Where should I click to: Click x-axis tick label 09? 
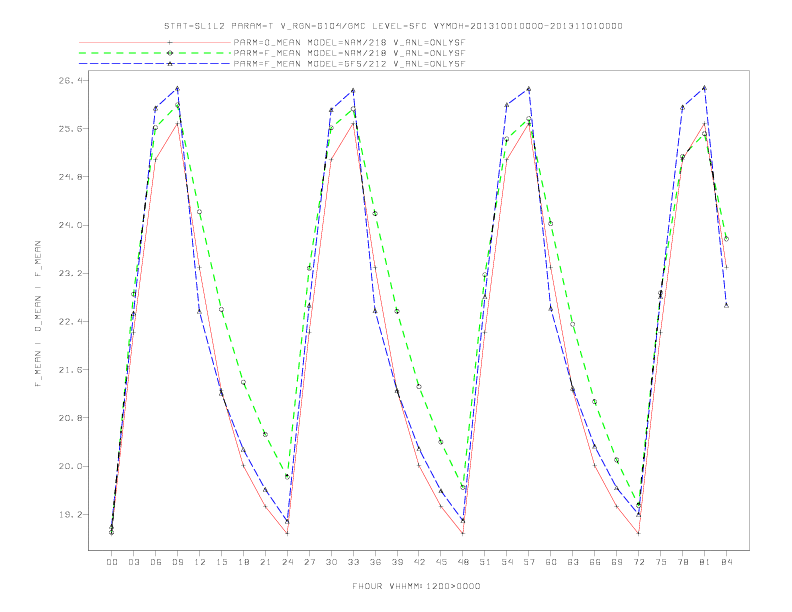177,562
